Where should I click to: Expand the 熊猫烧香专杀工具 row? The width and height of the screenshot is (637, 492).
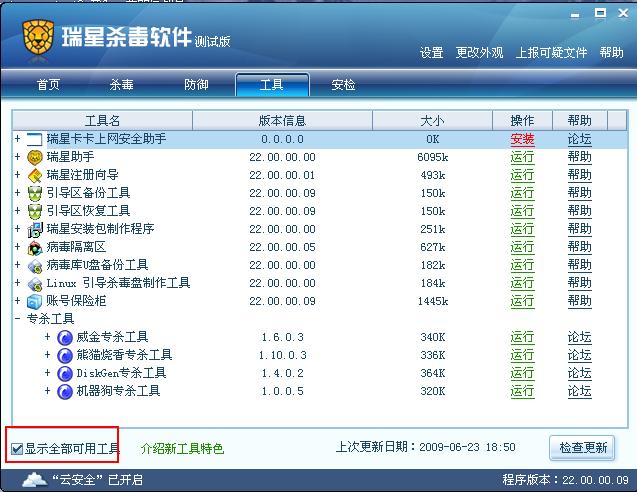(48, 355)
